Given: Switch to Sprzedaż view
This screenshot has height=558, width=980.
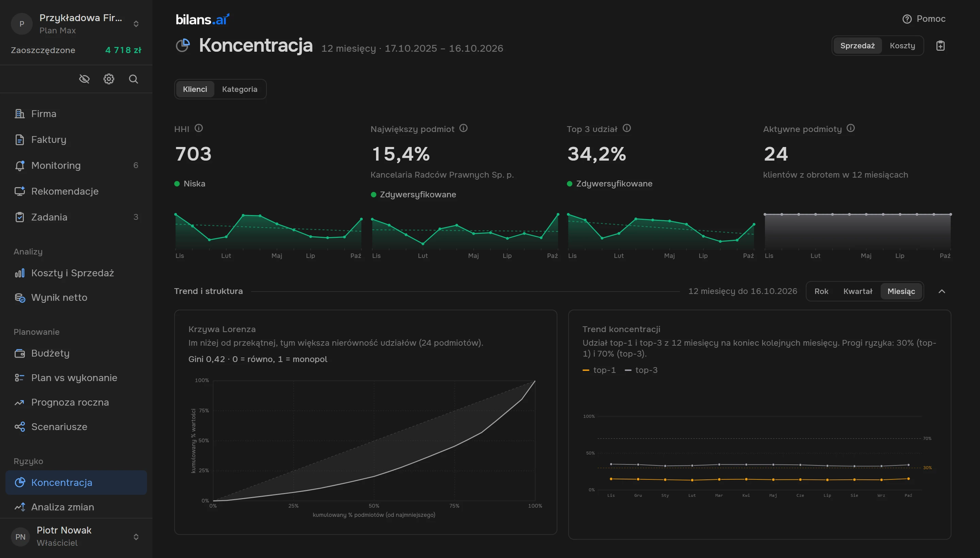Looking at the screenshot, I should 857,46.
